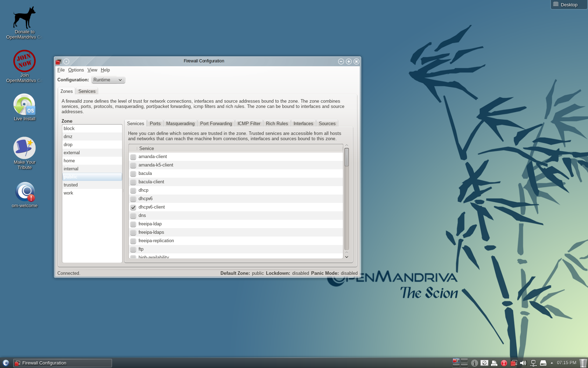Screen dimensions: 588x368
Task: Open the network connection tray icon
Action: coord(533,363)
